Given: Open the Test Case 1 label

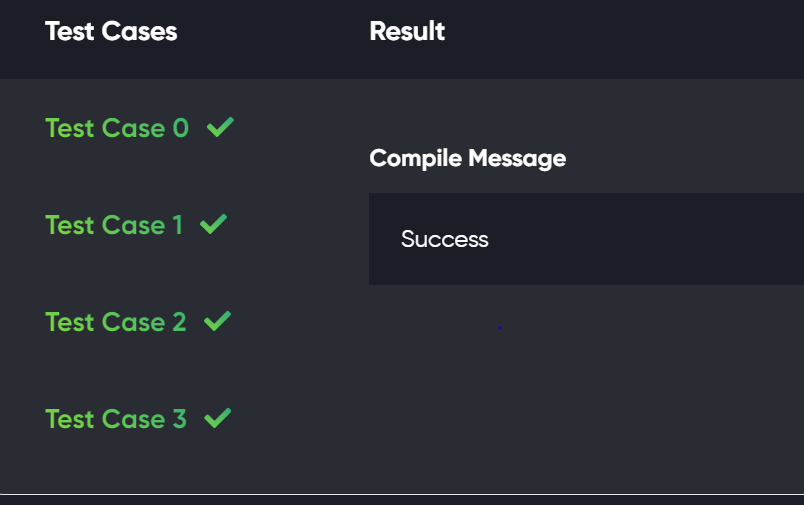Looking at the screenshot, I should click(113, 225).
